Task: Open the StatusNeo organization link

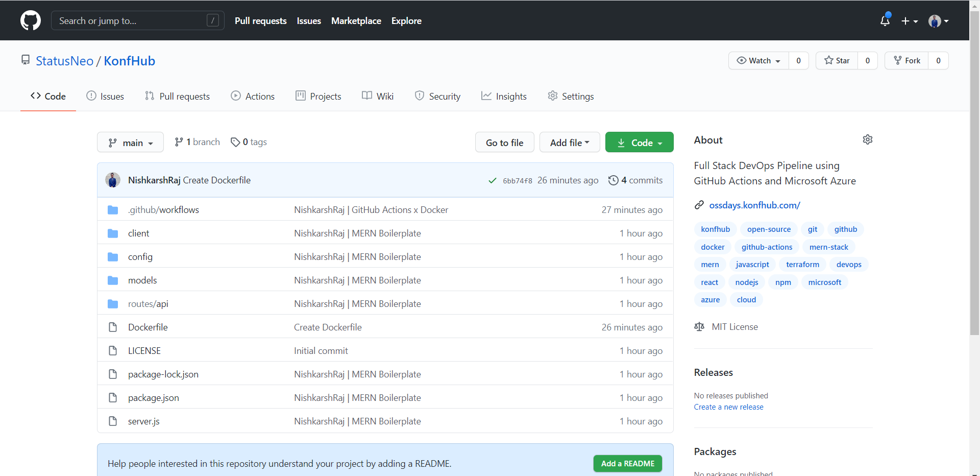Action: (64, 61)
